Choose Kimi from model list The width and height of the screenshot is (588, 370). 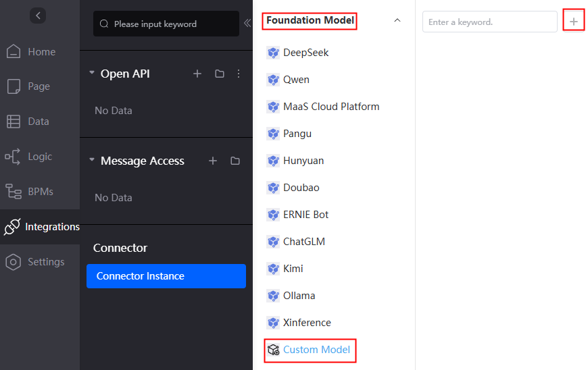pos(293,269)
